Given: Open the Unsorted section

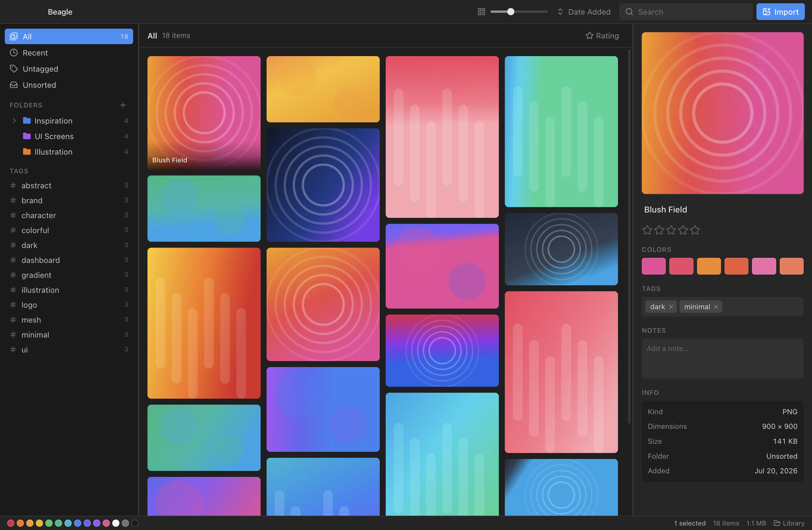Looking at the screenshot, I should (69, 85).
